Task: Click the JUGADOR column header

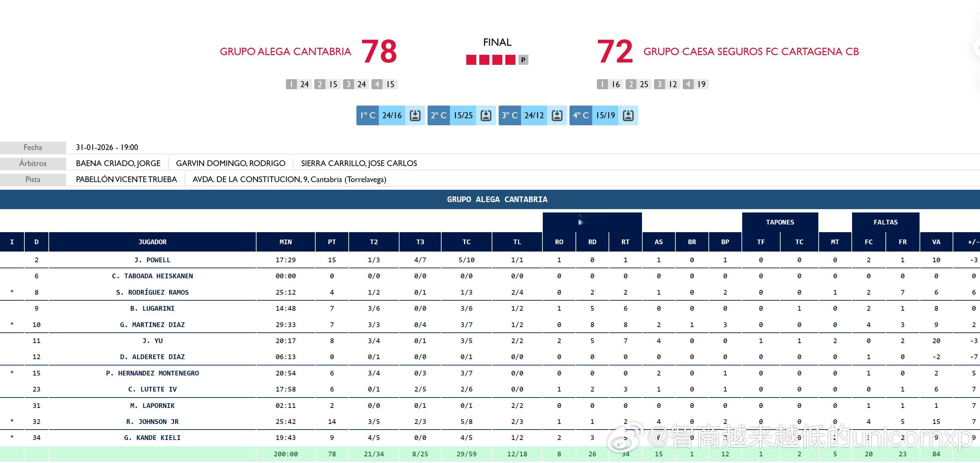Action: 152,242
